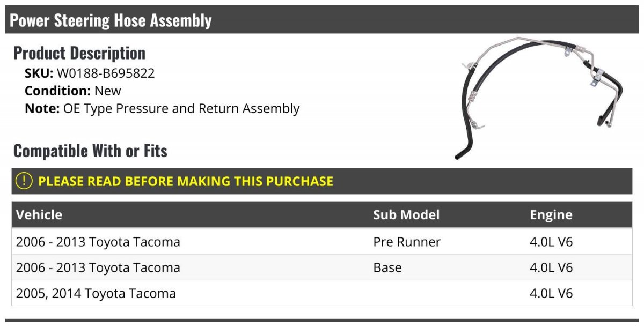
Task: Click the Condition: New text
Action: coord(73,91)
